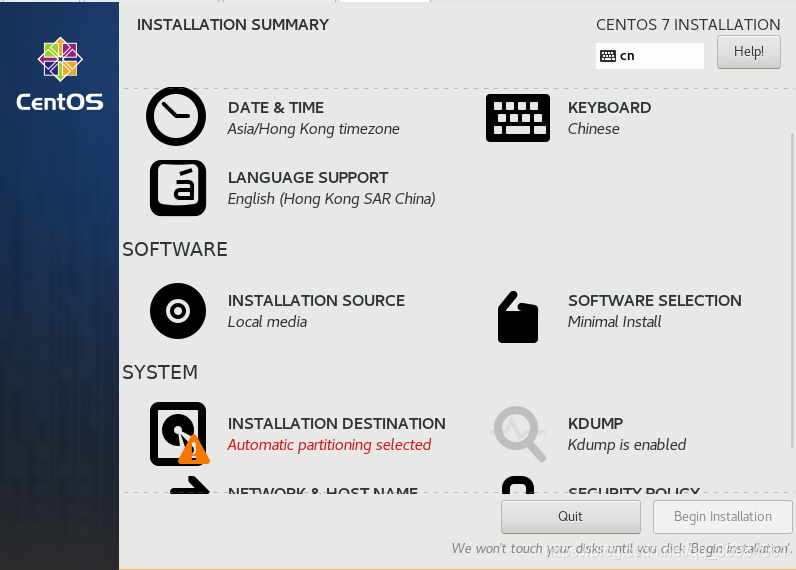
Task: Click the Chinese keyboard value
Action: click(593, 129)
